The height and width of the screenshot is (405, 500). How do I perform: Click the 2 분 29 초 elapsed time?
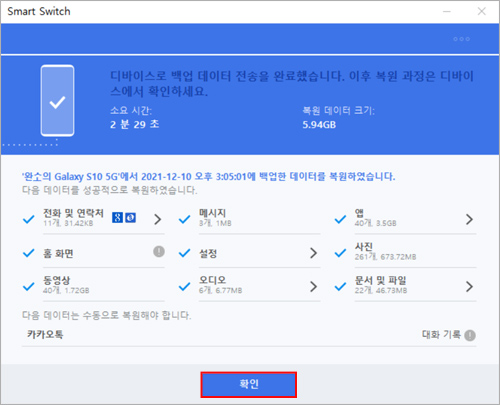pyautogui.click(x=135, y=124)
